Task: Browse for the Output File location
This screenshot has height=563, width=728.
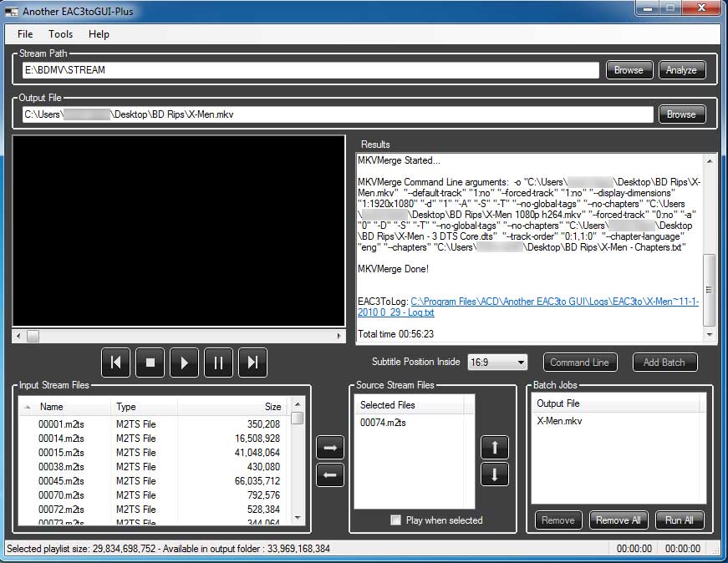Action: pyautogui.click(x=681, y=114)
